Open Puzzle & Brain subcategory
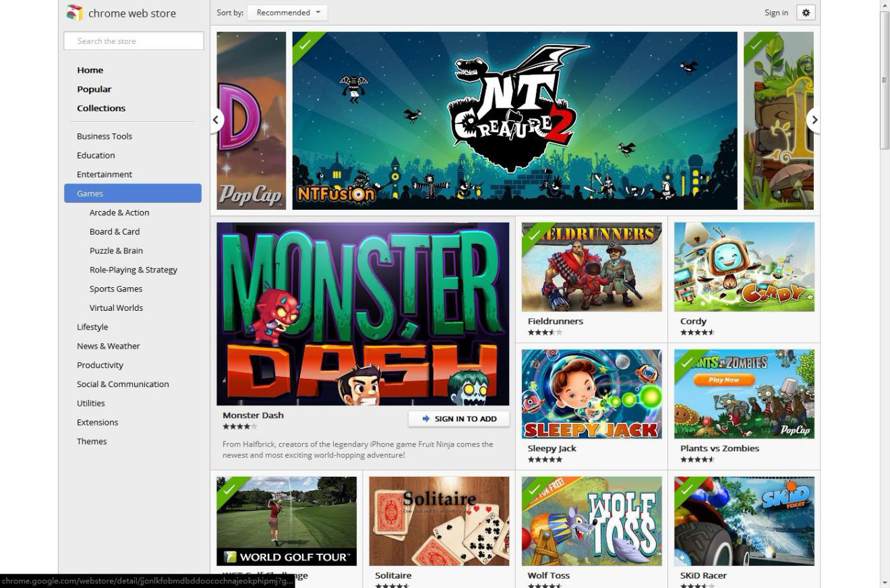 coord(116,250)
